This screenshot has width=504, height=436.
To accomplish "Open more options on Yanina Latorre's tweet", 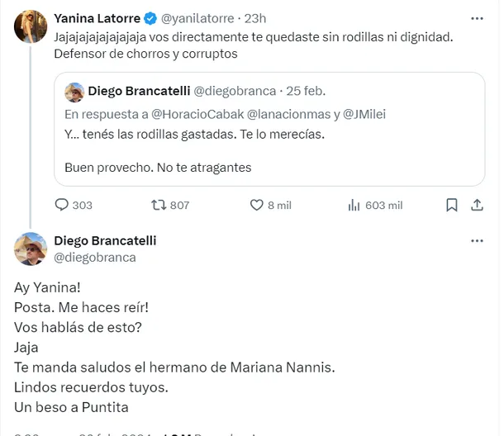I will 477,17.
